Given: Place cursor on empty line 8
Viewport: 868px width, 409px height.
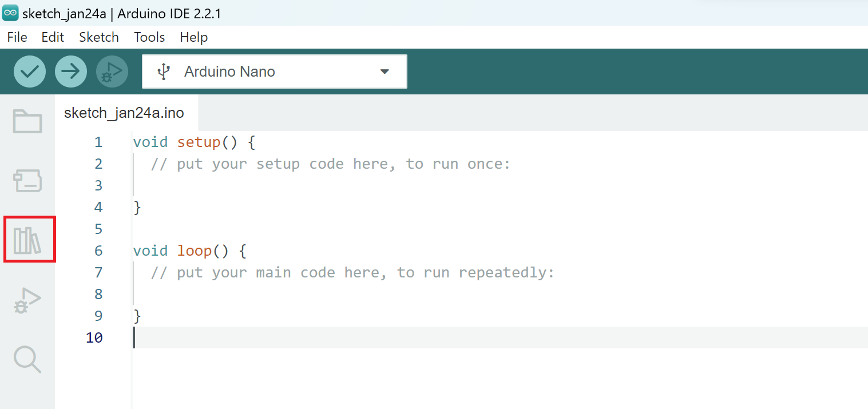Looking at the screenshot, I should 500,294.
